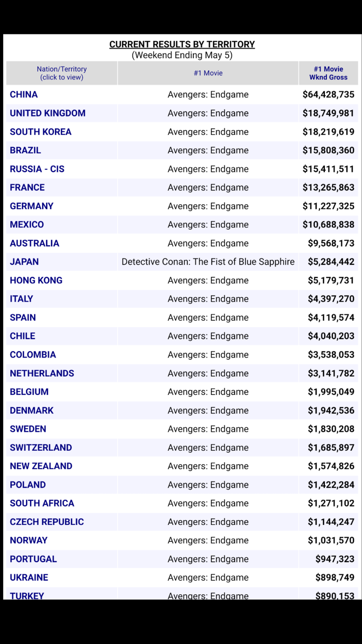This screenshot has height=644, width=362.
Task: Open the CZECH REPUBLIC link
Action: click(x=47, y=522)
